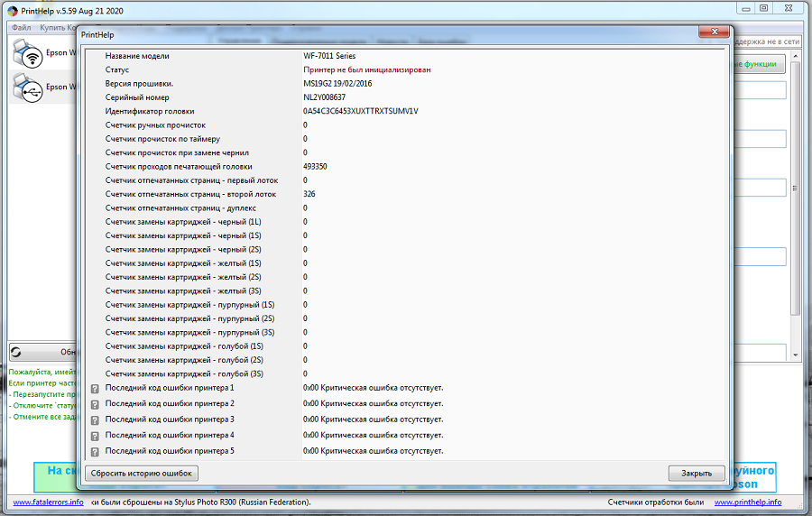This screenshot has width=812, height=516.
Task: Click error 5 value '0x00 Критическая ошибка отсутствует.'
Action: 374,451
